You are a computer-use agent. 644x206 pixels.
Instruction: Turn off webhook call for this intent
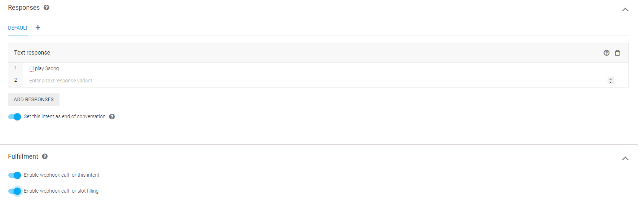click(15, 175)
